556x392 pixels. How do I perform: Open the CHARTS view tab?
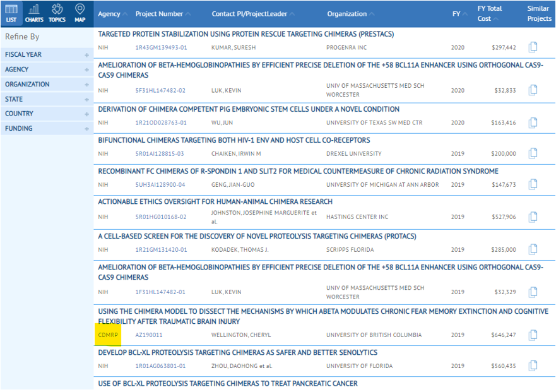(x=34, y=13)
